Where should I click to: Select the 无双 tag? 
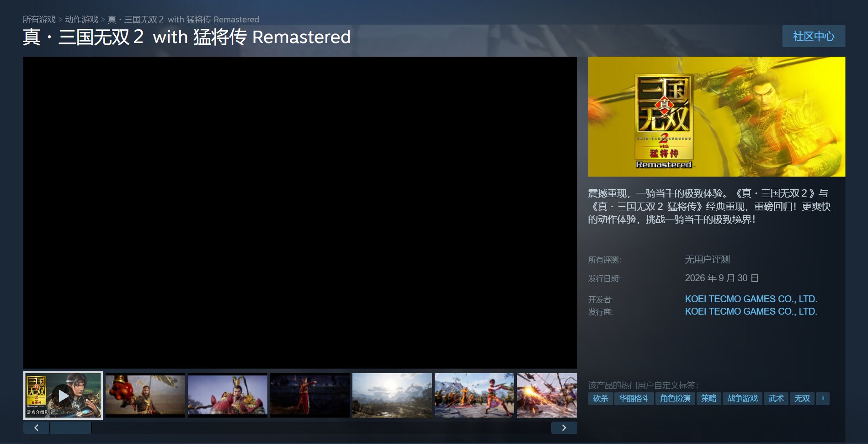click(x=802, y=398)
